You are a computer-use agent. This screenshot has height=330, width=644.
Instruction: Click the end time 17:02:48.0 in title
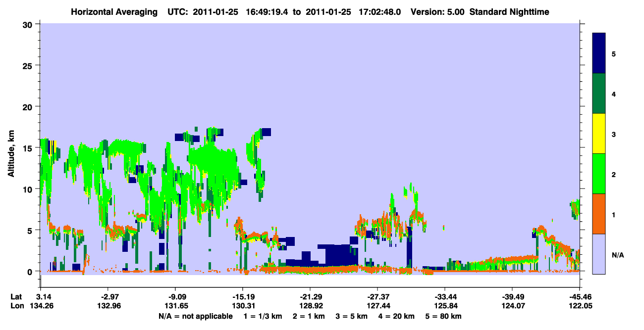click(x=379, y=12)
